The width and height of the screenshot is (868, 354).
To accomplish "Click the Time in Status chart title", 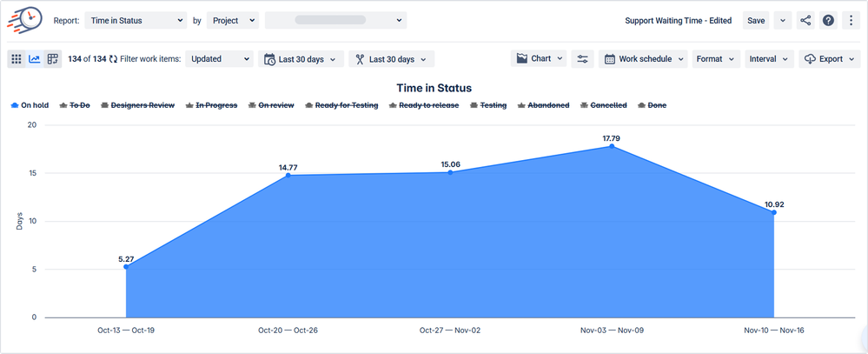I will coord(434,88).
